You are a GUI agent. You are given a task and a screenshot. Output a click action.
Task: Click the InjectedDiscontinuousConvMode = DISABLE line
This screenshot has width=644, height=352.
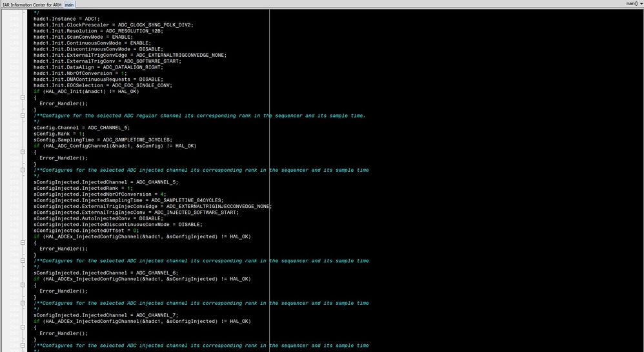point(118,225)
